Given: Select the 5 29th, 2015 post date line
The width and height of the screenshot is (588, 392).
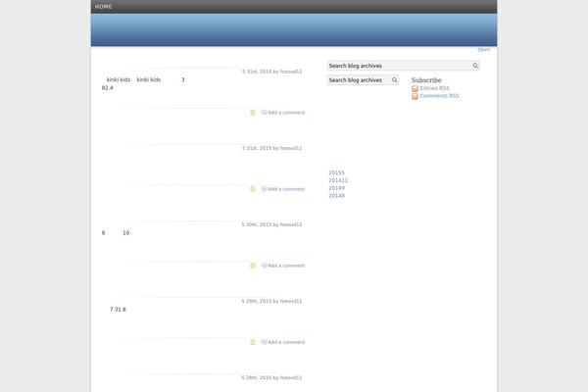Looking at the screenshot, I should (271, 301).
